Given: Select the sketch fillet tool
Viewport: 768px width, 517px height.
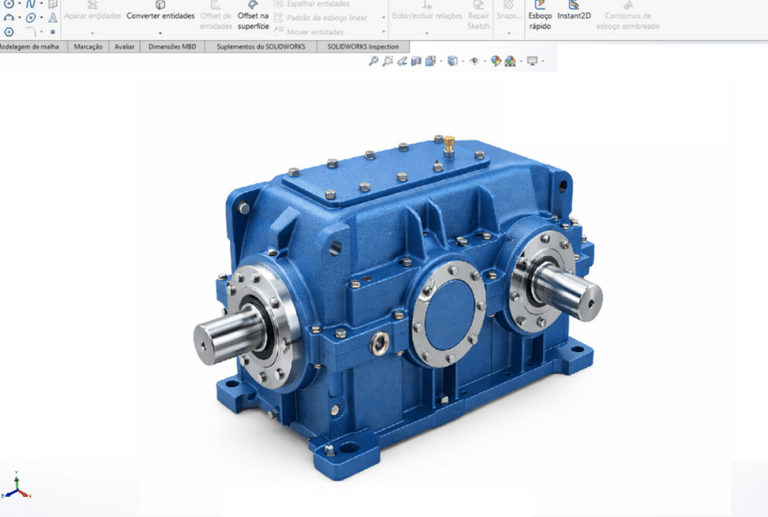Looking at the screenshot, I should point(30,32).
